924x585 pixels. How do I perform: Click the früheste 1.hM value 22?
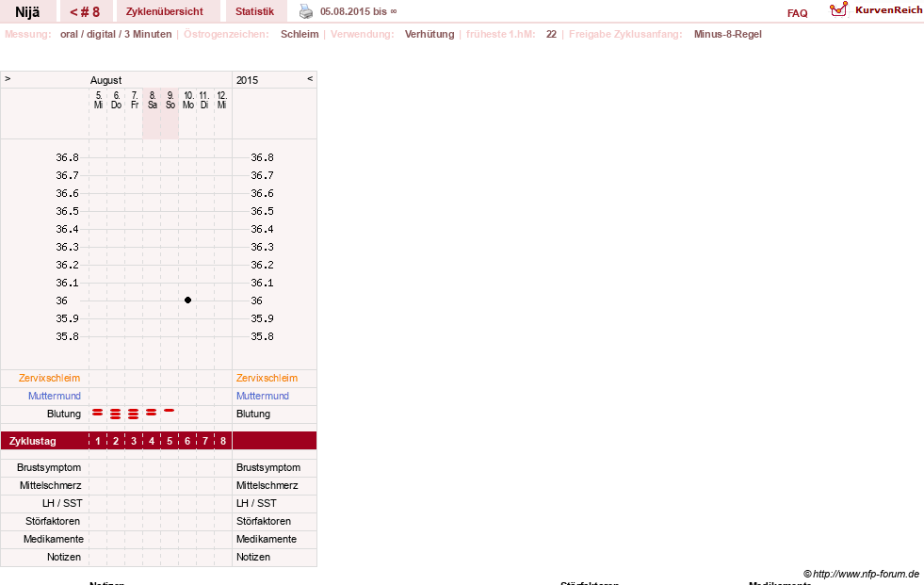[551, 34]
